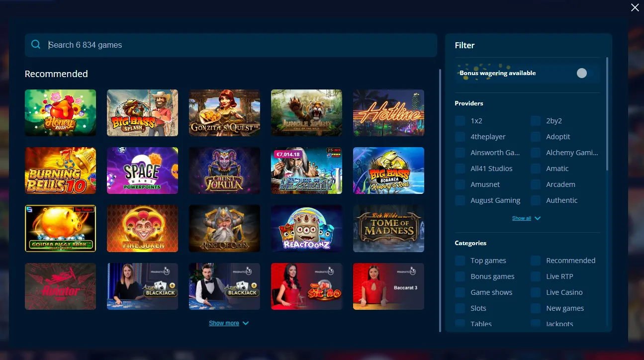Launch the Reactoonz game

point(306,229)
